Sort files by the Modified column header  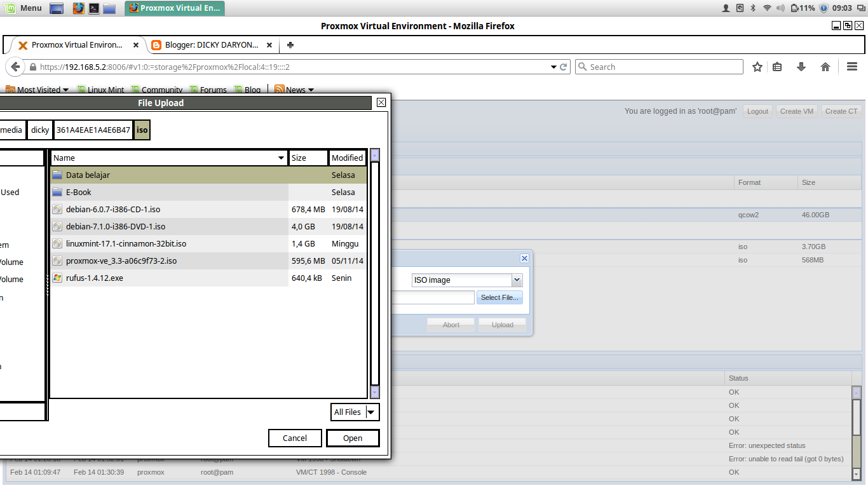(x=348, y=158)
